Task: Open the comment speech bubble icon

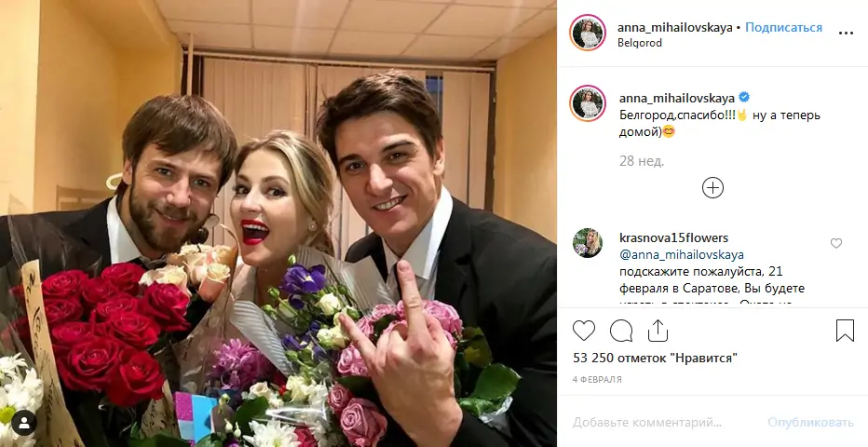Action: (621, 331)
